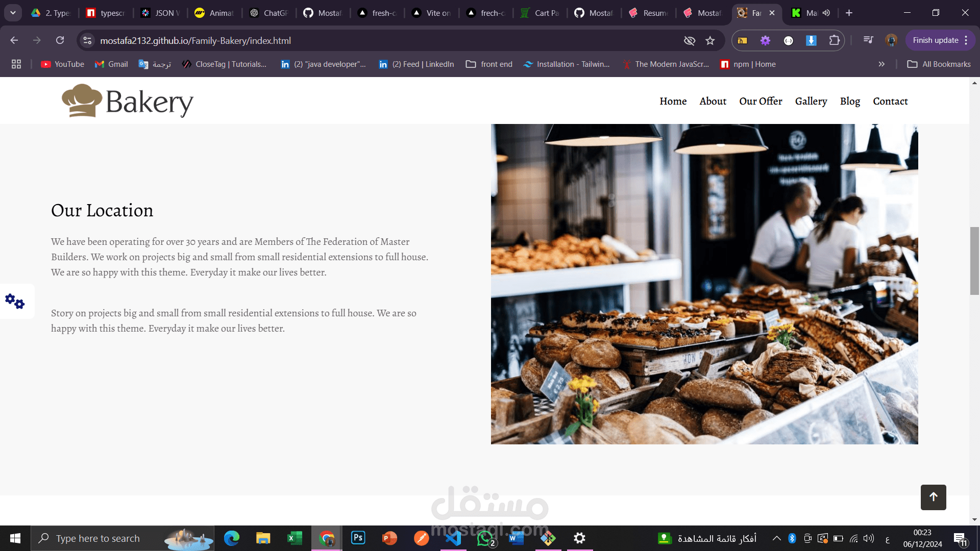Open the settings gears side panel
The width and height of the screenshot is (980, 551).
[x=15, y=302]
